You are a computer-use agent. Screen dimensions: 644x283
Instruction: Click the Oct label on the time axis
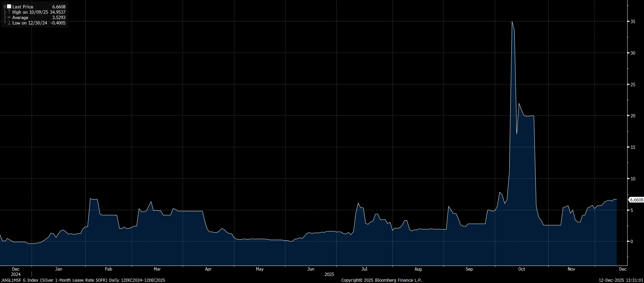click(521, 269)
